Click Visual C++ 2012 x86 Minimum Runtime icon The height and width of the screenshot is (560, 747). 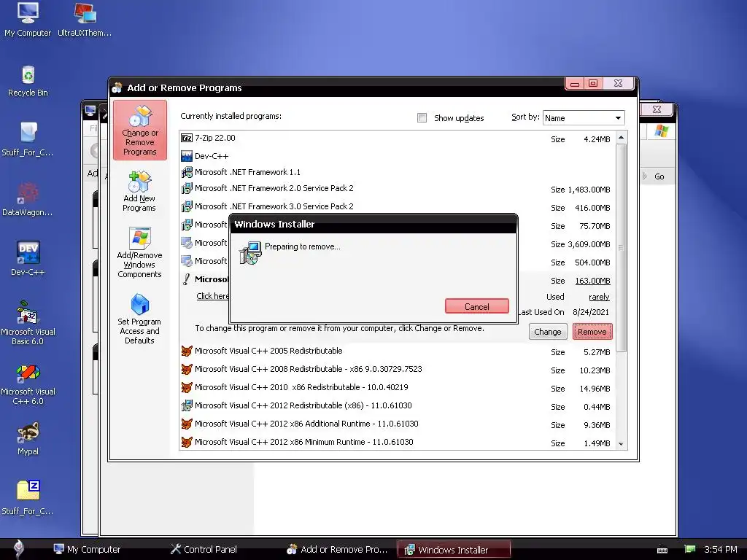tap(187, 442)
